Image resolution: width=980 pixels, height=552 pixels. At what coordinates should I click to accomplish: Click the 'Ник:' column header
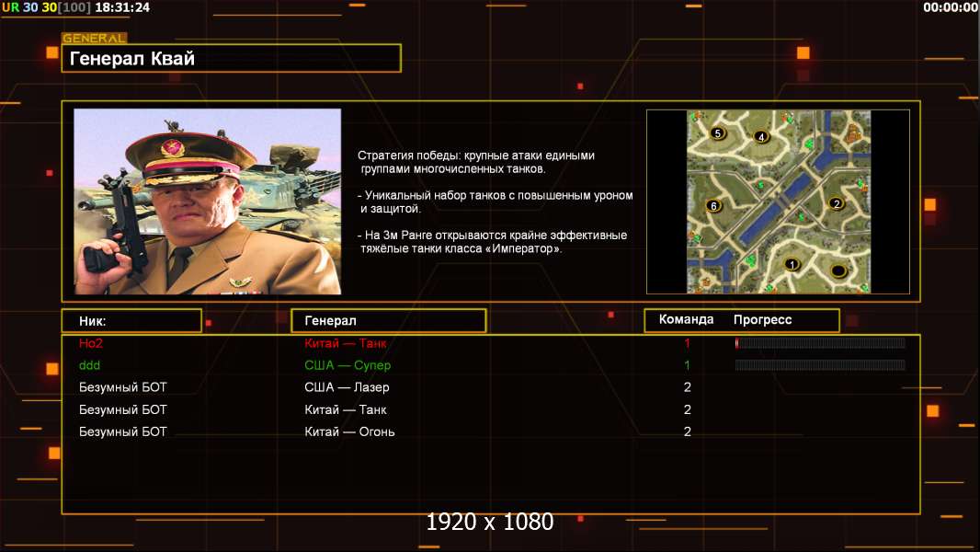point(131,321)
